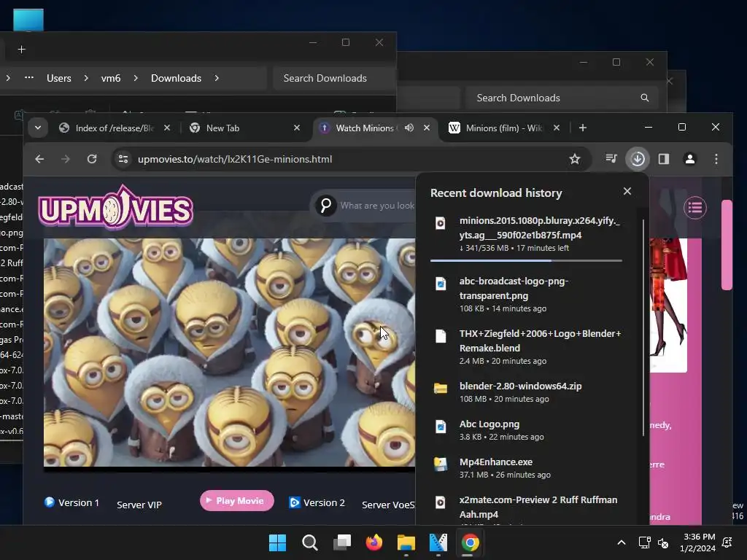Click the Chrome forward arrow
747x560 pixels.
click(66, 159)
